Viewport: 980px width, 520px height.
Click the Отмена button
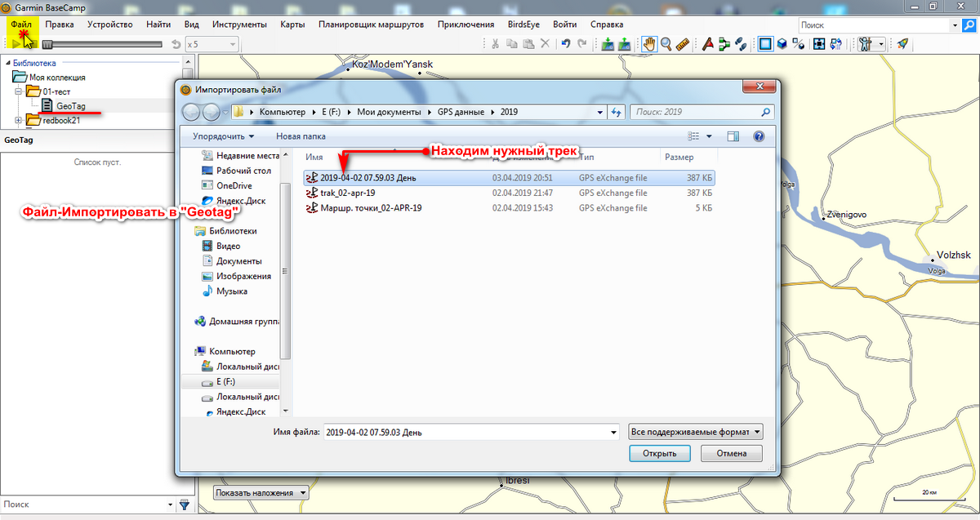point(732,453)
